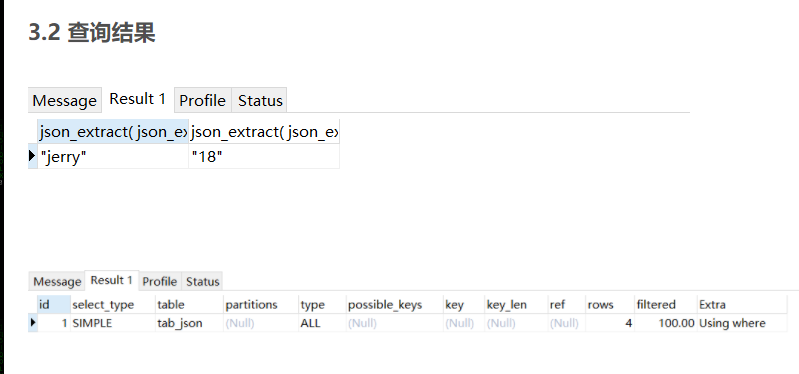Image resolution: width=799 pixels, height=374 pixels.
Task: Click the row arrow beside SIMPLE row
Action: (x=33, y=323)
